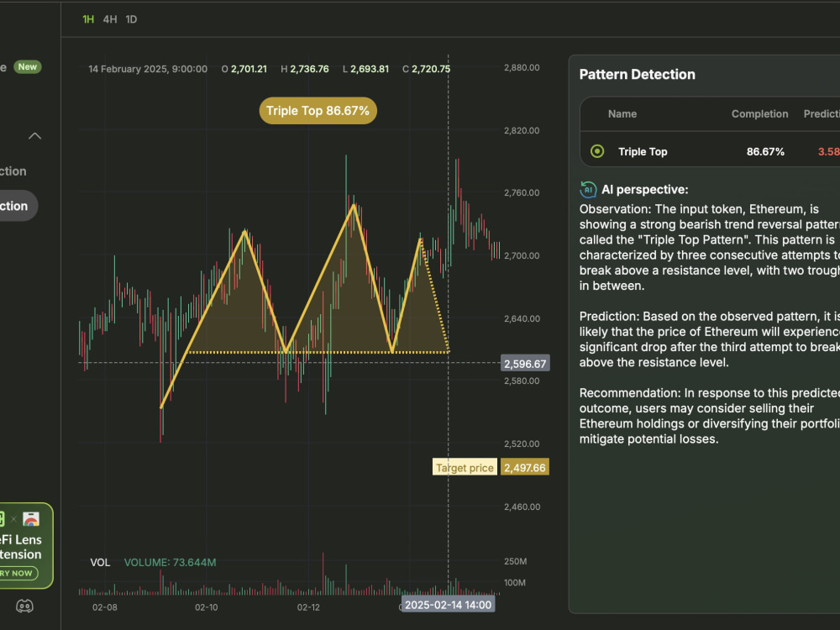Screen dimensions: 840x630
Task: Switch chart to 1D timeframe
Action: 131,19
